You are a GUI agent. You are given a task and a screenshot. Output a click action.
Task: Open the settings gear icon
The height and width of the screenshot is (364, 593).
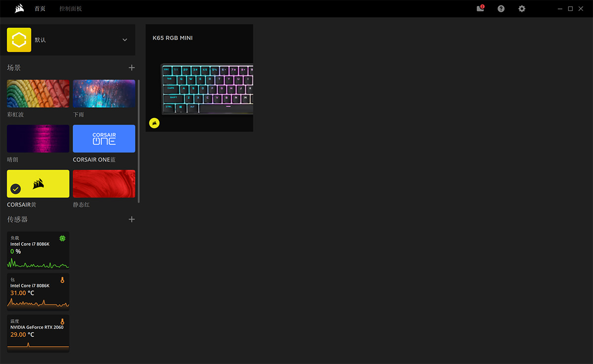pyautogui.click(x=522, y=8)
